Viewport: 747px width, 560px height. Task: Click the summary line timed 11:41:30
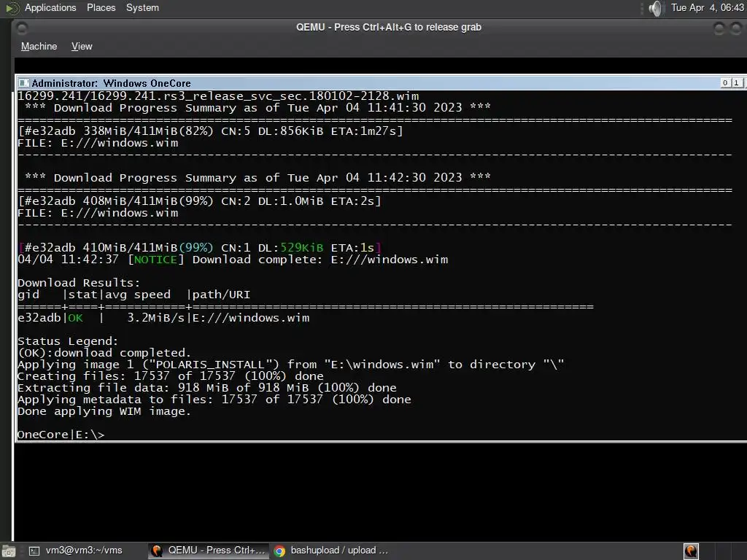(x=258, y=108)
